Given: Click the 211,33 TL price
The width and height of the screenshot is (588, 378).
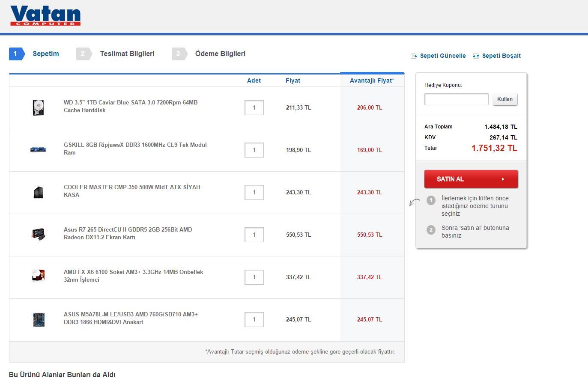Looking at the screenshot, I should pyautogui.click(x=298, y=107).
